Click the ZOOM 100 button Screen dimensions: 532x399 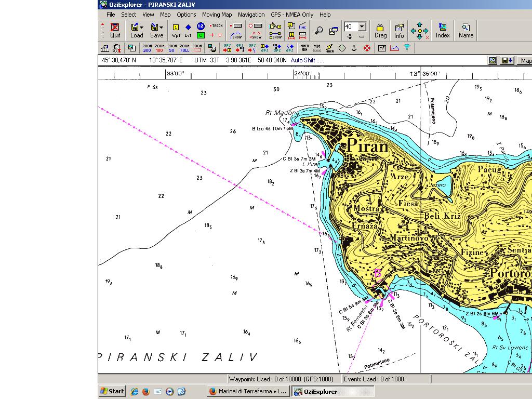159,48
